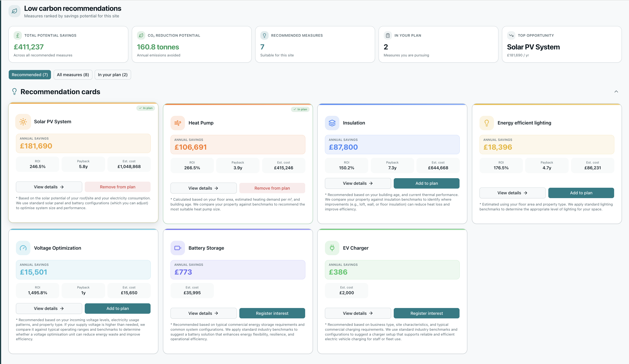Register interest for EV Charger
This screenshot has height=364, width=629.
pos(427,313)
